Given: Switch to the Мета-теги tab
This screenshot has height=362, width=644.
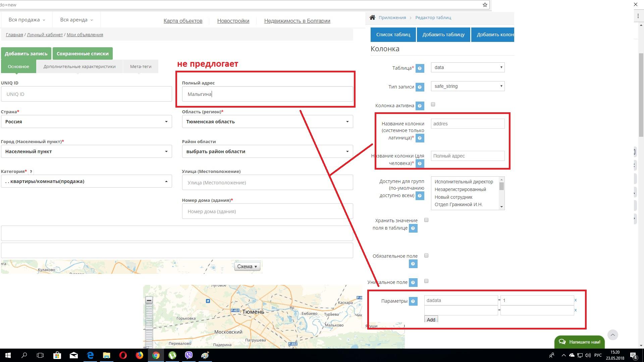Looking at the screenshot, I should 141,66.
